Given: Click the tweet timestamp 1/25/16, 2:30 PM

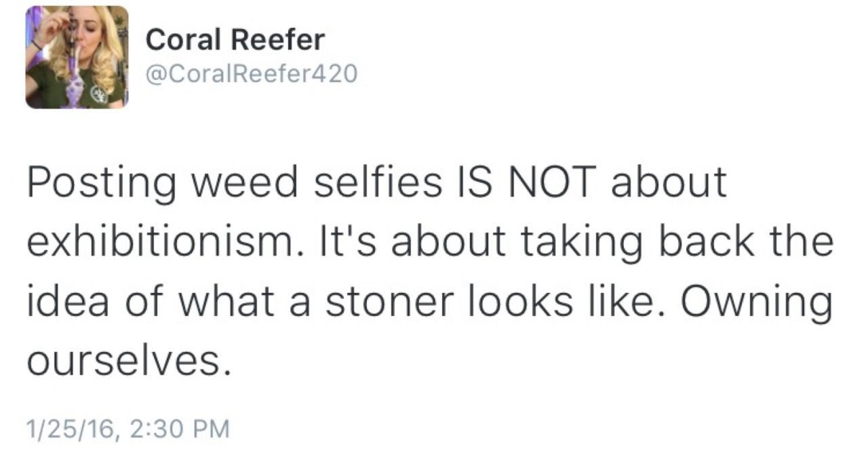Looking at the screenshot, I should tap(127, 428).
